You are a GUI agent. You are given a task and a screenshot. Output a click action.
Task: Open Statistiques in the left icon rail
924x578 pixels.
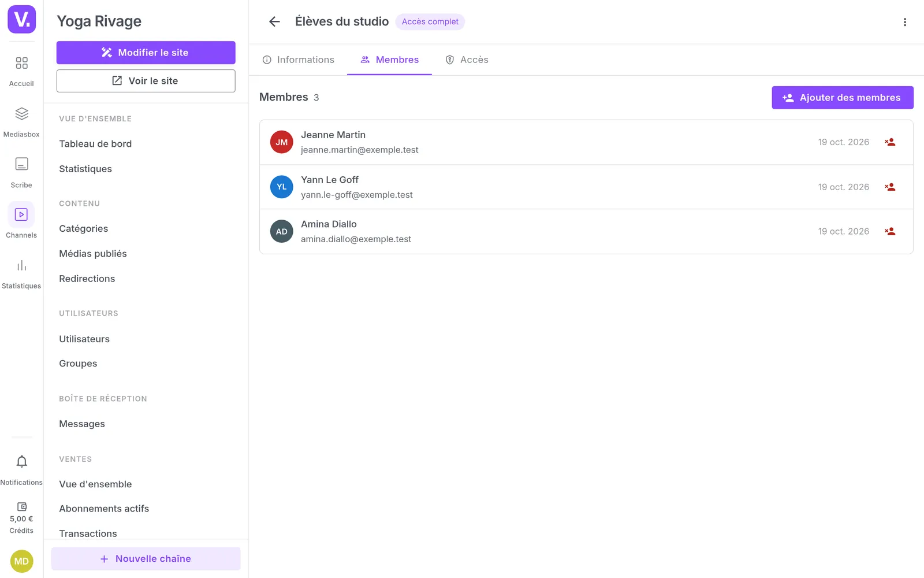(21, 273)
